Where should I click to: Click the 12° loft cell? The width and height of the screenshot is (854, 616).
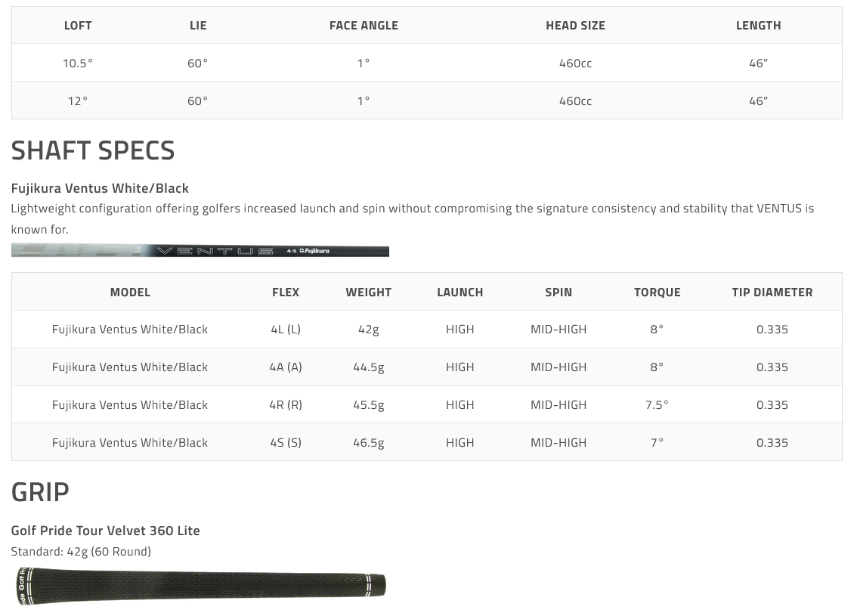[78, 101]
